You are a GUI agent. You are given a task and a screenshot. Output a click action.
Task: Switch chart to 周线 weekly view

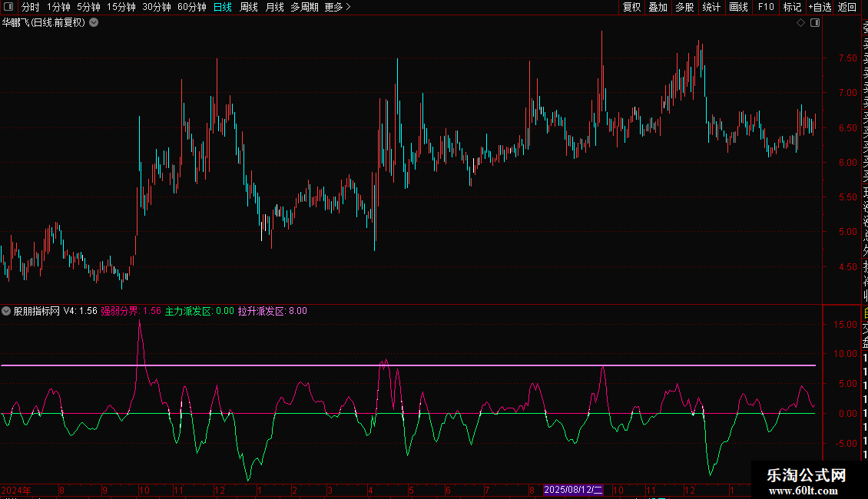pos(248,7)
